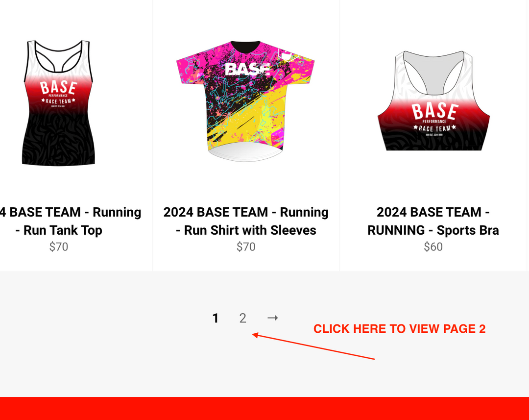529x420 pixels.
Task: Click the red annotation arrow pointing to page 2
Action: pyautogui.click(x=313, y=346)
